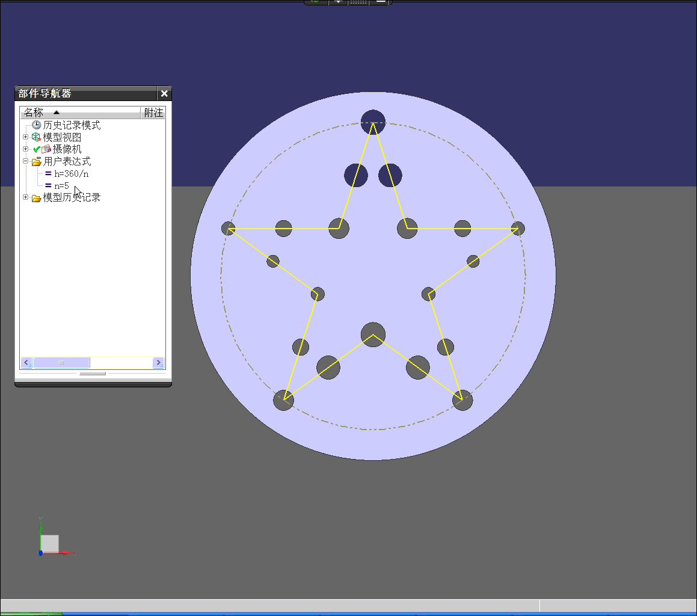Click the 模型视图 cube icon
697x616 pixels.
[37, 137]
